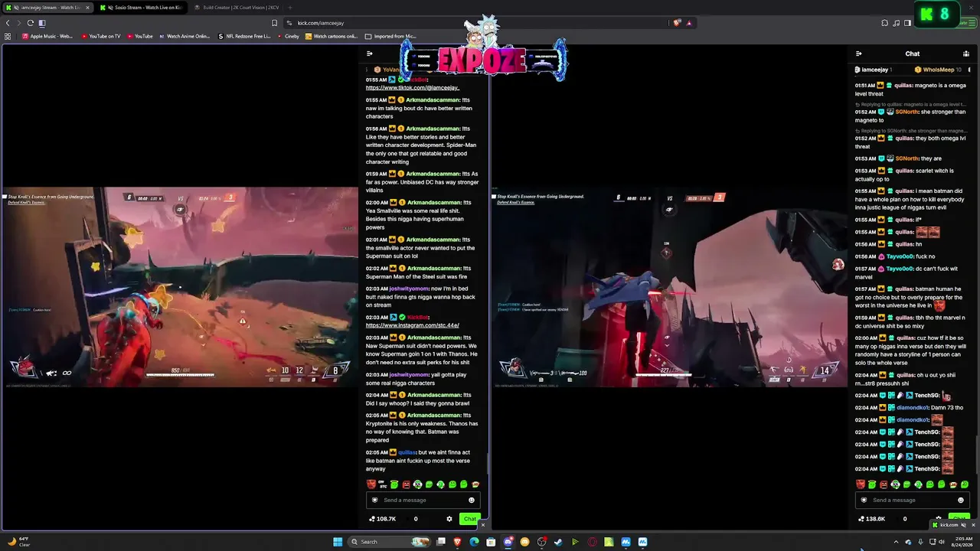Image resolution: width=980 pixels, height=551 pixels.
Task: Open the emoji picker in the right chat input
Action: [961, 500]
